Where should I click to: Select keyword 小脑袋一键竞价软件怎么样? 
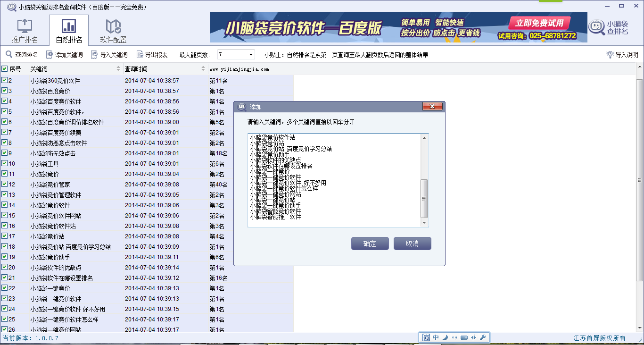coord(65,320)
